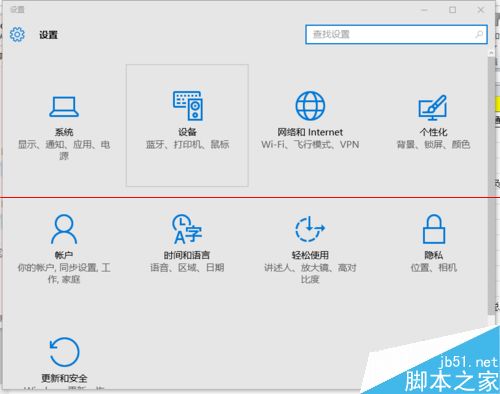Open the 时间和语言 clock icon
This screenshot has width=500, height=394.
click(187, 229)
